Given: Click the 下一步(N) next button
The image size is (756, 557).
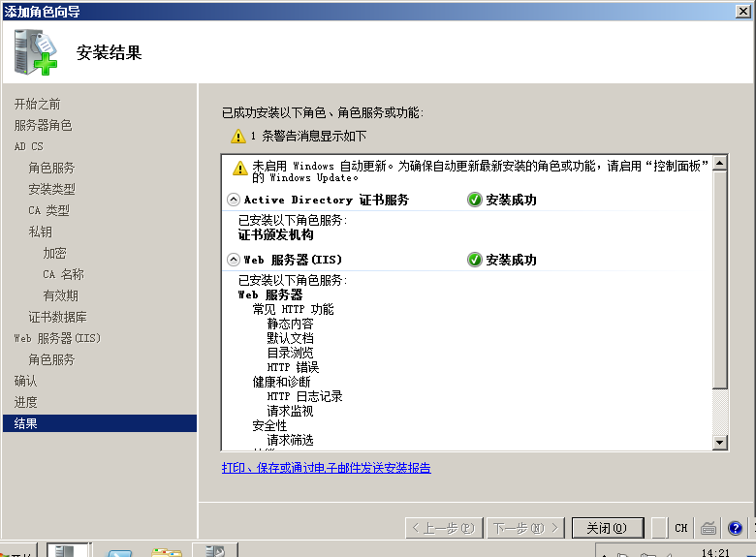Looking at the screenshot, I should tap(525, 528).
